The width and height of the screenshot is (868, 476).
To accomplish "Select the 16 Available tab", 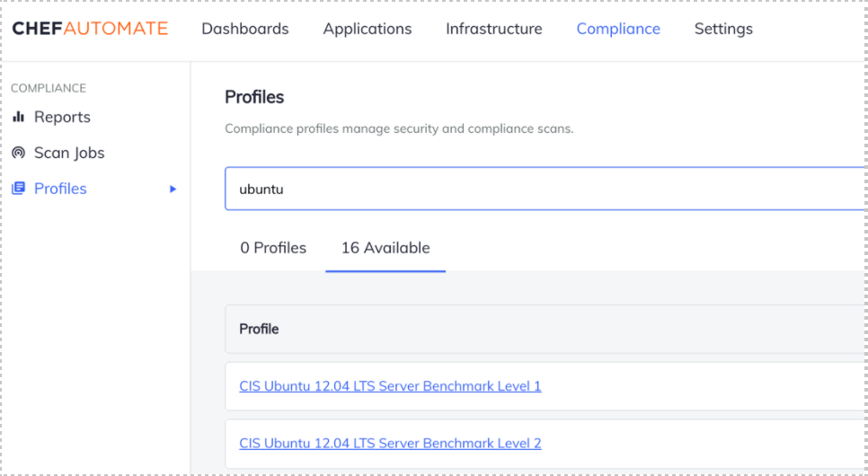I will point(385,248).
